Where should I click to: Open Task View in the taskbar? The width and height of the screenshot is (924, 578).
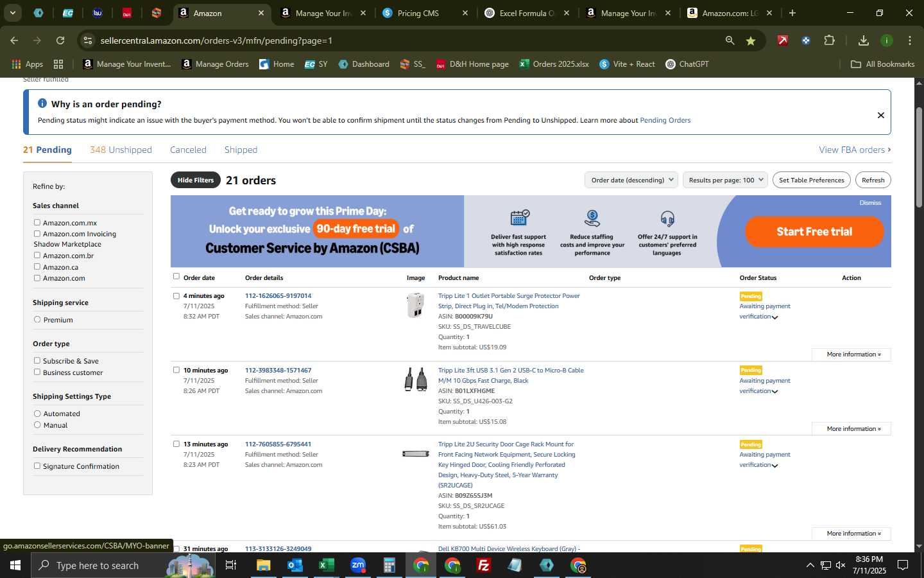click(x=230, y=565)
